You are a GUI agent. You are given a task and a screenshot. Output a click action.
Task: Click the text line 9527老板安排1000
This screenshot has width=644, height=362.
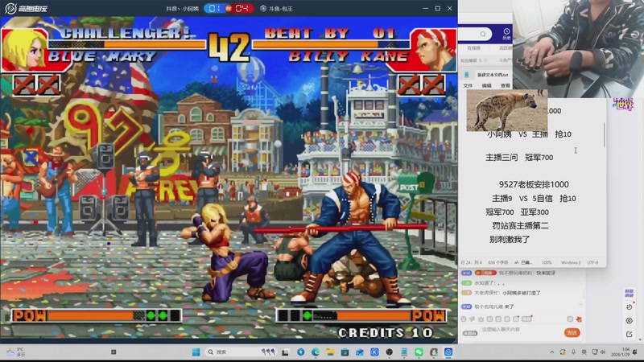(534, 184)
